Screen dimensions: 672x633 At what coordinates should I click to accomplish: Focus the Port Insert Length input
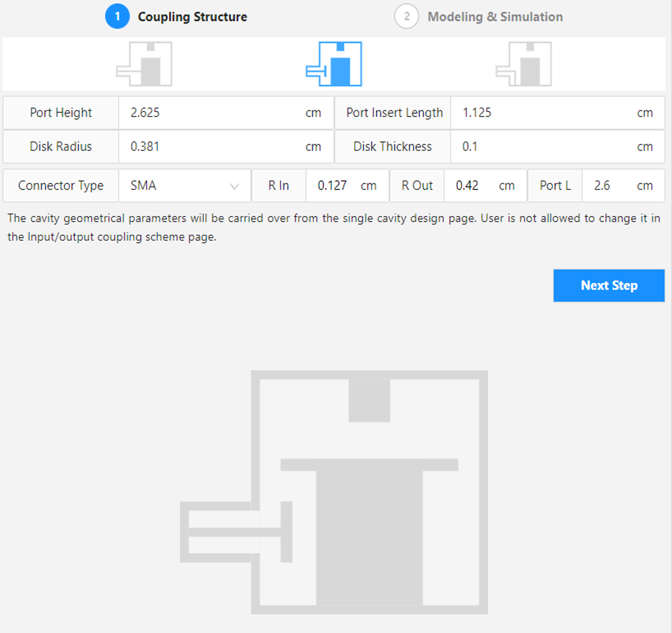(546, 113)
